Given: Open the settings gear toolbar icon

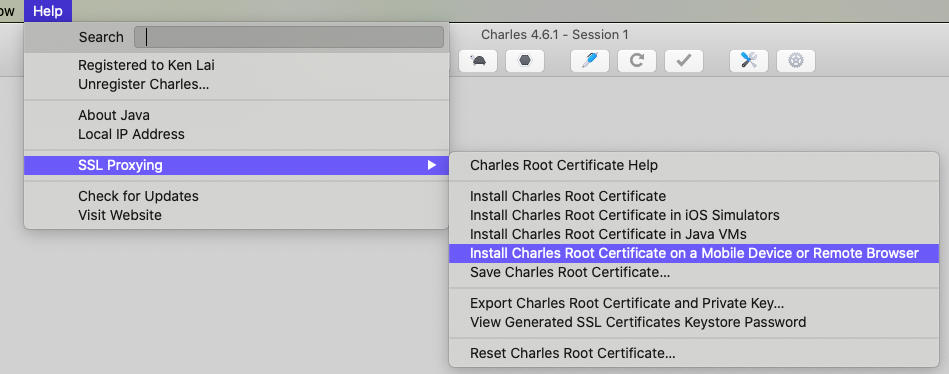Looking at the screenshot, I should [796, 61].
